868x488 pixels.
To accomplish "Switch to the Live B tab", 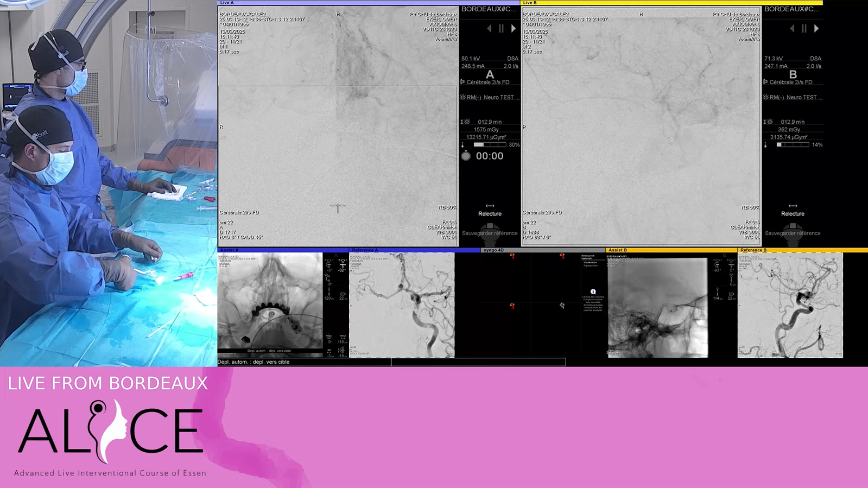I will click(x=530, y=3).
